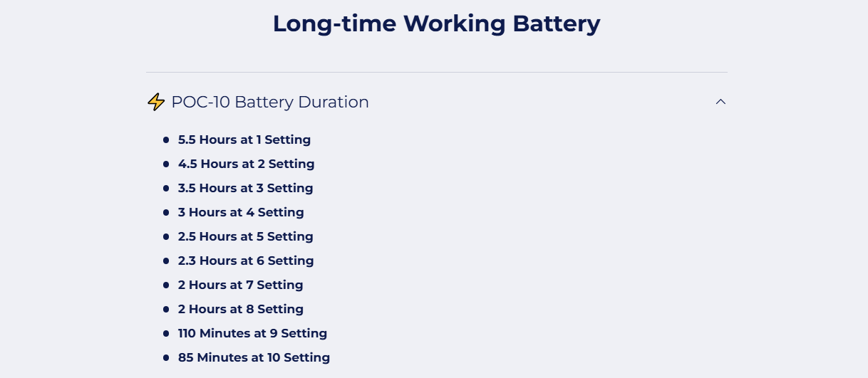Select the 5.5 Hours at 1 Setting text
This screenshot has width=868, height=378.
click(x=244, y=140)
